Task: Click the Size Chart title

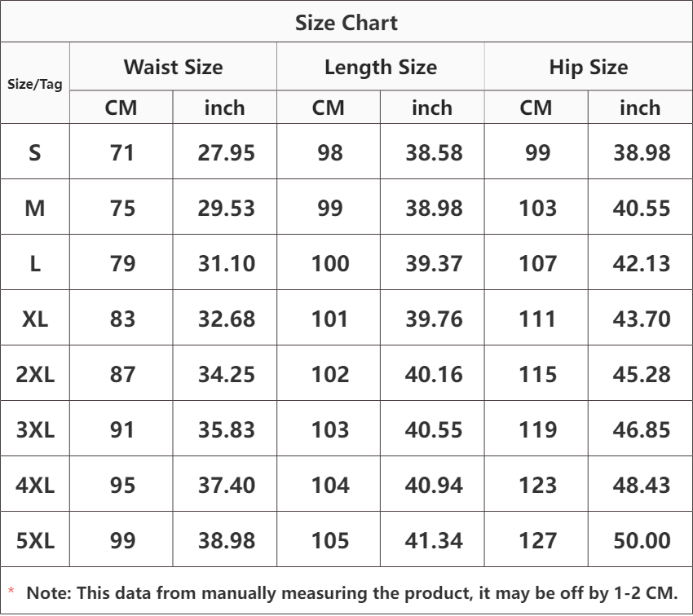Action: coord(346,23)
